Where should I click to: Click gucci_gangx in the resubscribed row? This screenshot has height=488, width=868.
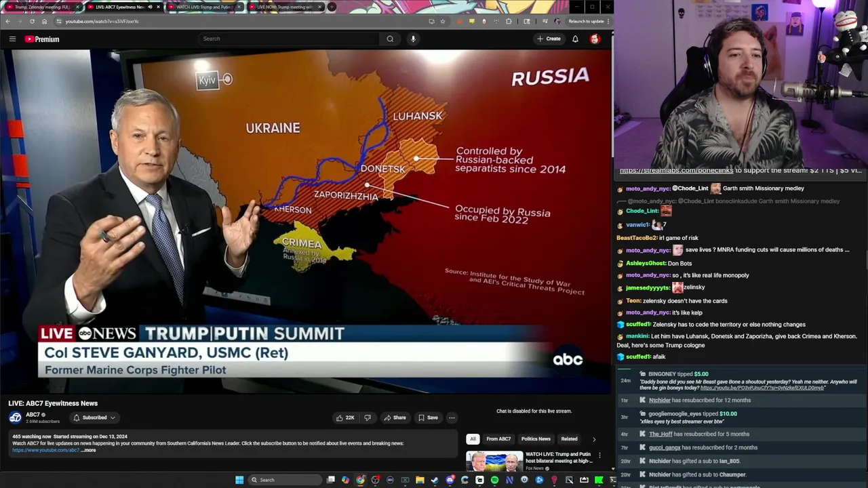click(x=665, y=448)
